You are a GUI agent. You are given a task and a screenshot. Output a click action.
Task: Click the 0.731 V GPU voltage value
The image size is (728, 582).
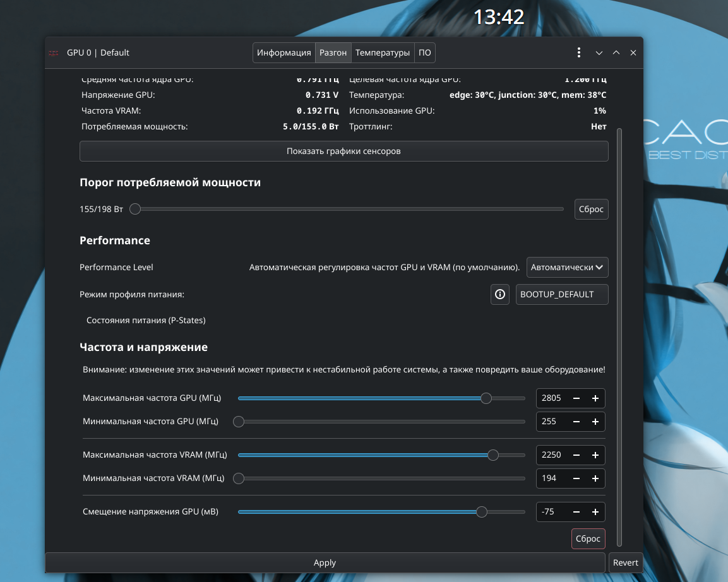point(322,95)
